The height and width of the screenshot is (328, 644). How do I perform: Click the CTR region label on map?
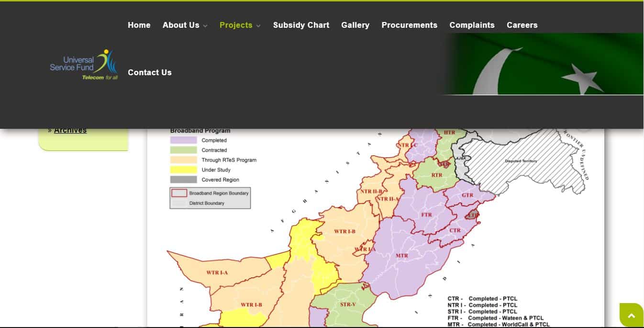coord(455,230)
